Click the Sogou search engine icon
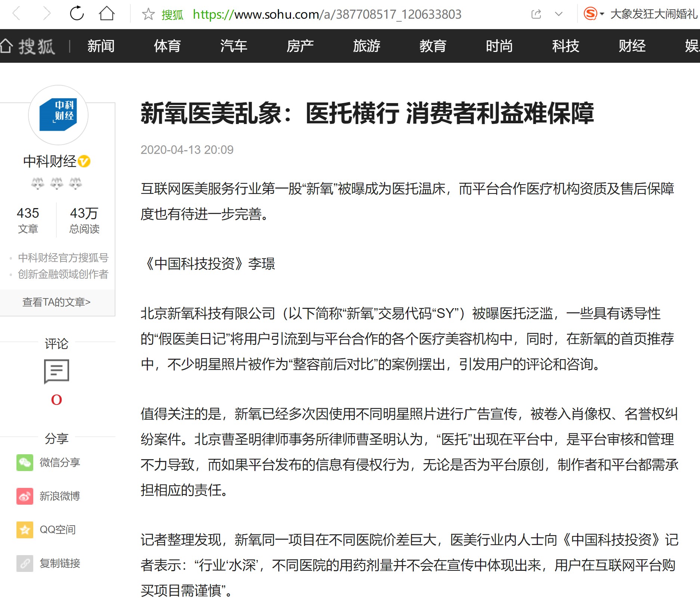 pyautogui.click(x=590, y=14)
